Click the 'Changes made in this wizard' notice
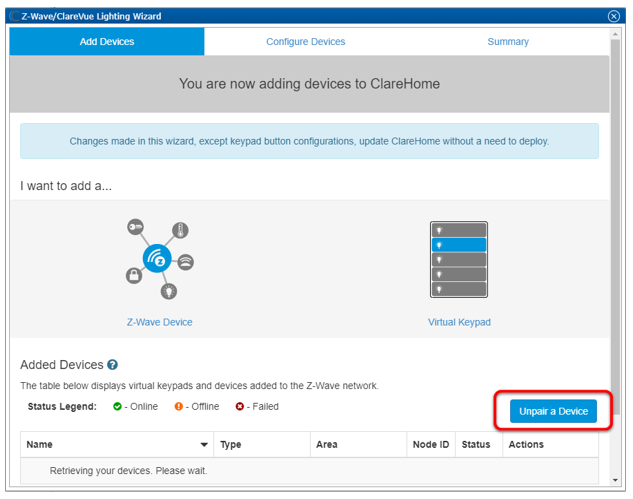Screen dimensions: 633x499 click(x=309, y=141)
